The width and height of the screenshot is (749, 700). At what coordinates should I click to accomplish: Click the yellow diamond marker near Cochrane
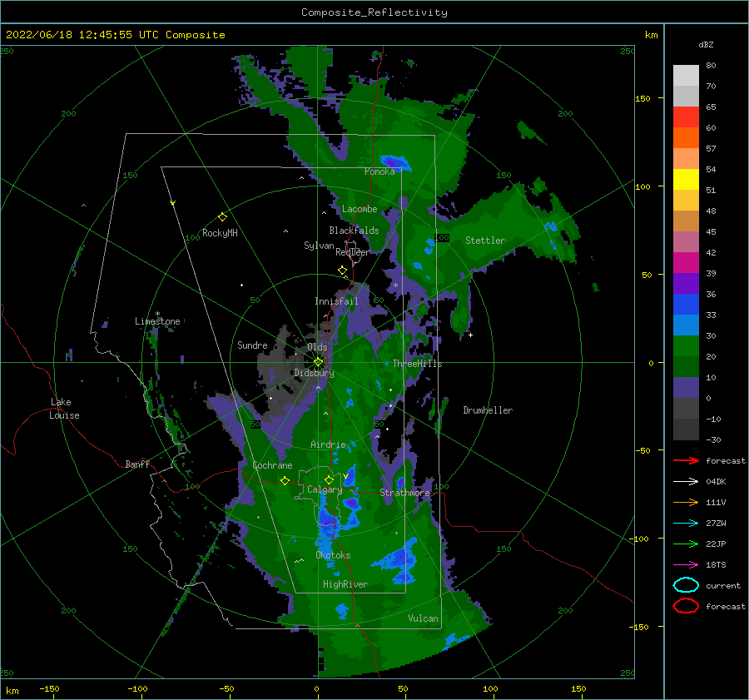[285, 480]
